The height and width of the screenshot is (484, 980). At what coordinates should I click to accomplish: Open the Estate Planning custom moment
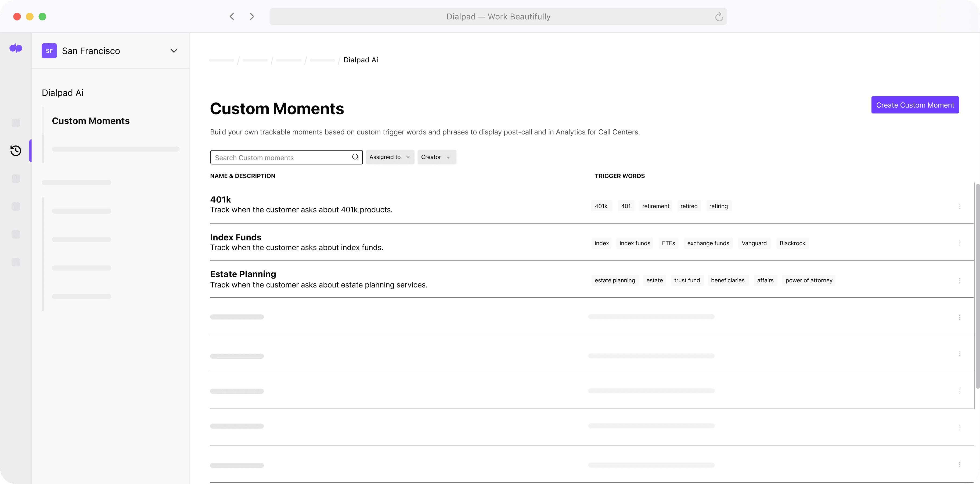pos(243,274)
